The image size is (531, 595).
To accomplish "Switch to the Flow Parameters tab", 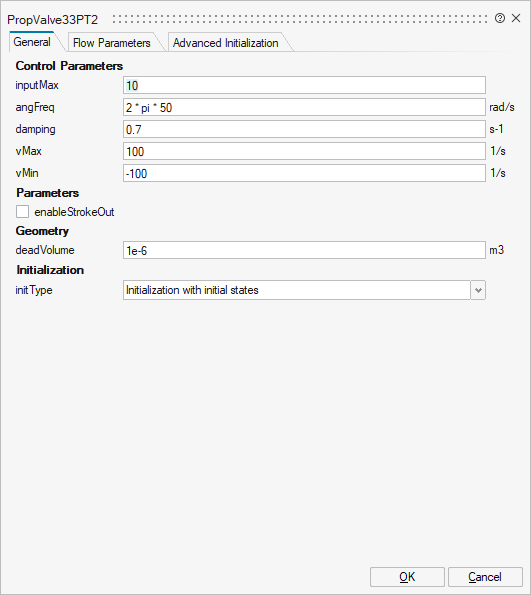I will click(x=112, y=42).
